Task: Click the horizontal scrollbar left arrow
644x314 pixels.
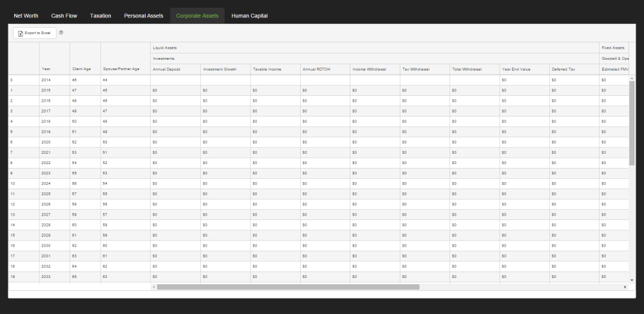Action: click(x=153, y=287)
